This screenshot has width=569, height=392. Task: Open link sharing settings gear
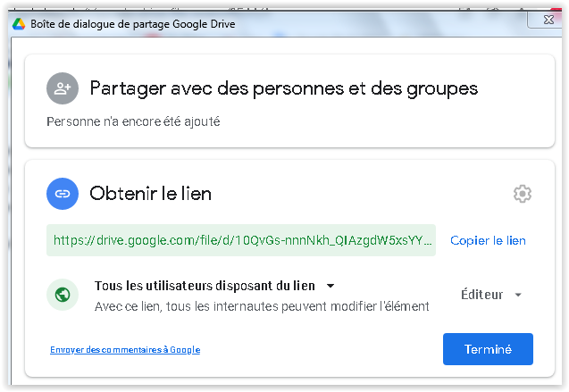(x=523, y=194)
